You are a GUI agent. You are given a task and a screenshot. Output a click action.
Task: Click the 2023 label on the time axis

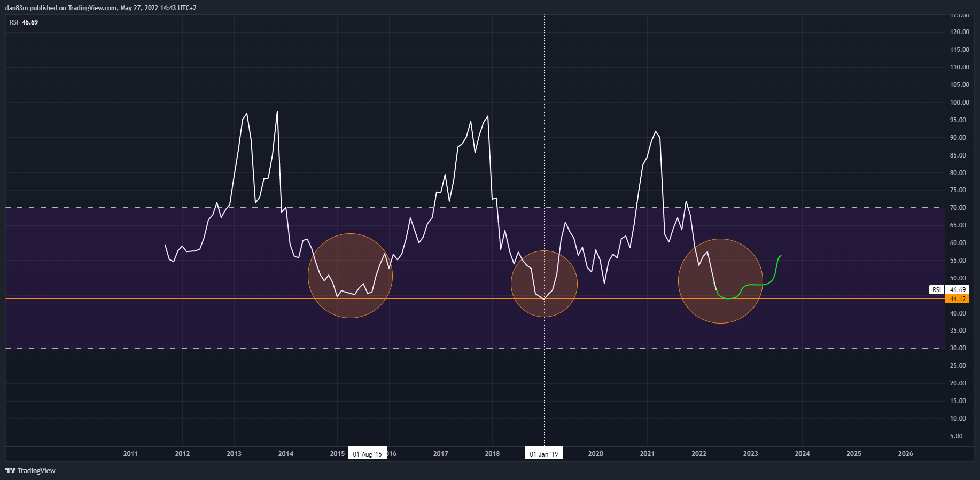[750, 454]
